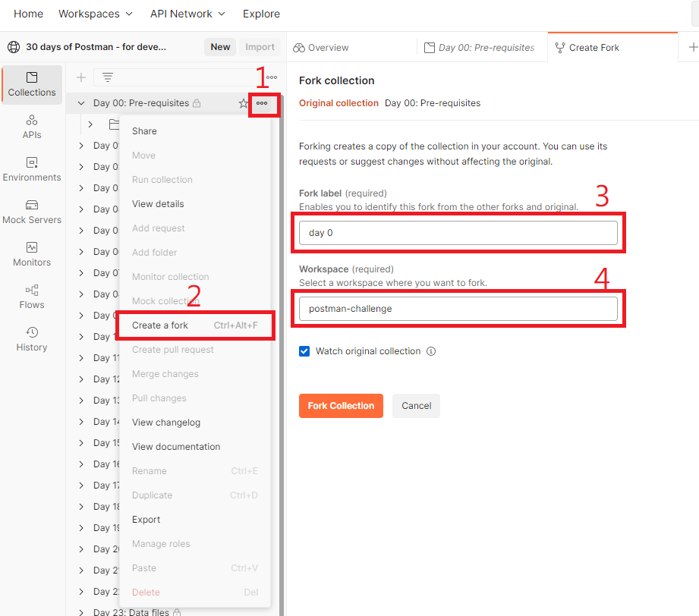This screenshot has width=699, height=616.
Task: Go to Home in the top navigation
Action: [x=29, y=14]
